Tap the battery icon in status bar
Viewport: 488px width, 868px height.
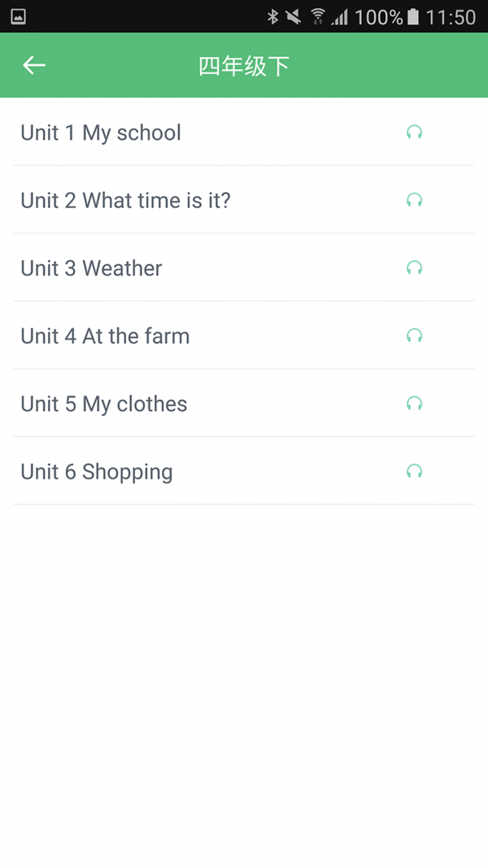pyautogui.click(x=414, y=17)
